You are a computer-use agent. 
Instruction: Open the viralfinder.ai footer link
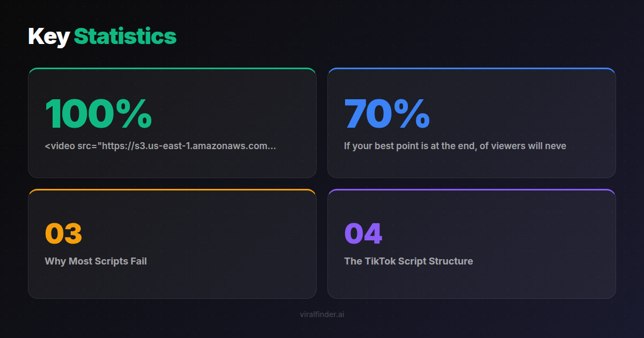point(322,314)
